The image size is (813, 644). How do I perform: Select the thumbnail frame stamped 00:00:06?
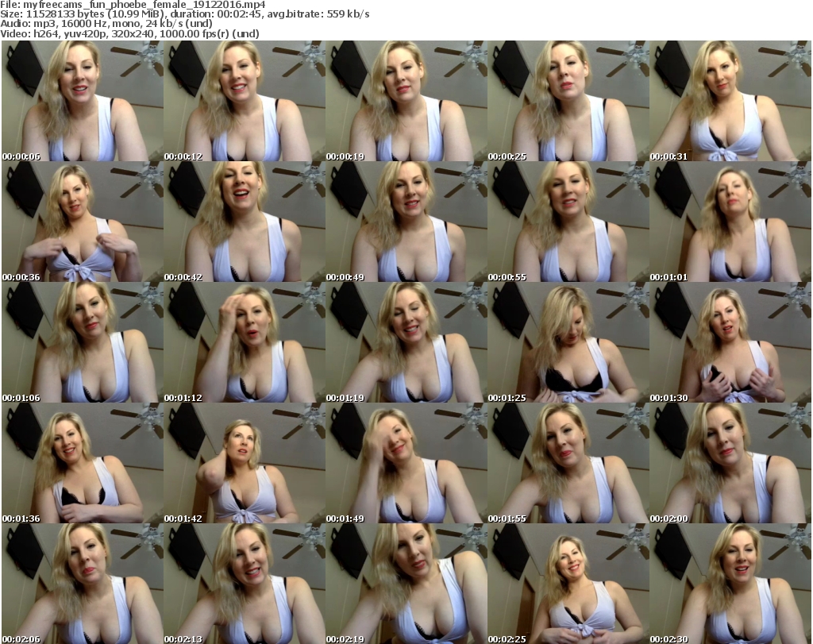click(83, 101)
